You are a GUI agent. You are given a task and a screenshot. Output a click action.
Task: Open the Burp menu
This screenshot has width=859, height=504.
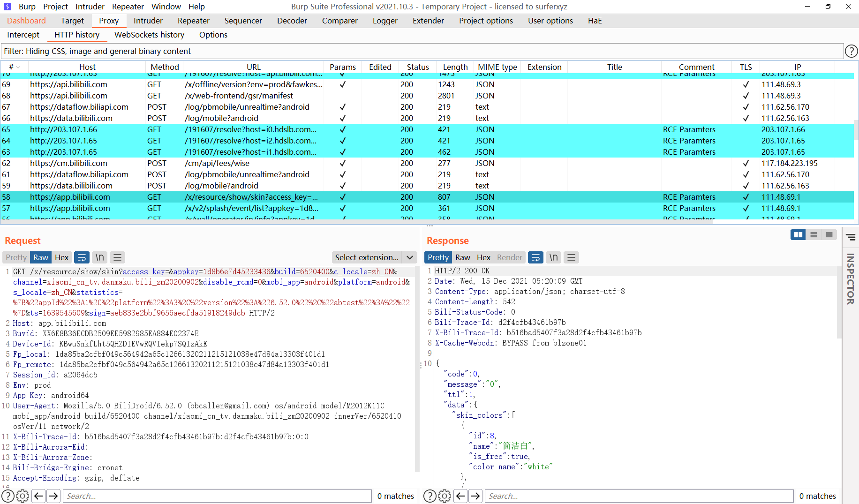tap(27, 7)
